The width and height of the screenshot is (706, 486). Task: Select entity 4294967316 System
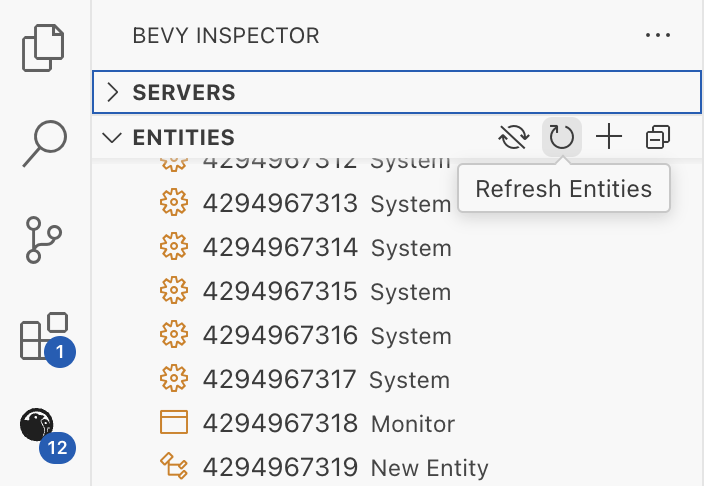(397, 335)
